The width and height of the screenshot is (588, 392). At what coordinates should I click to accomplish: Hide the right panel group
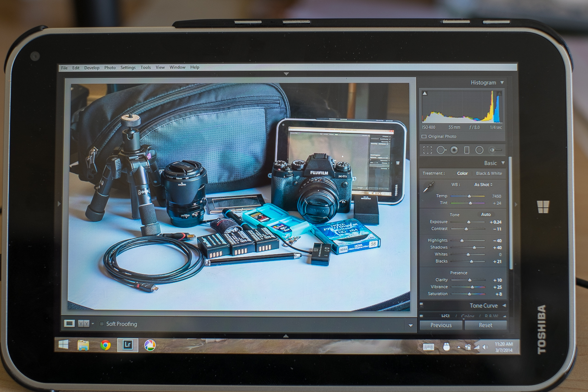coord(515,204)
